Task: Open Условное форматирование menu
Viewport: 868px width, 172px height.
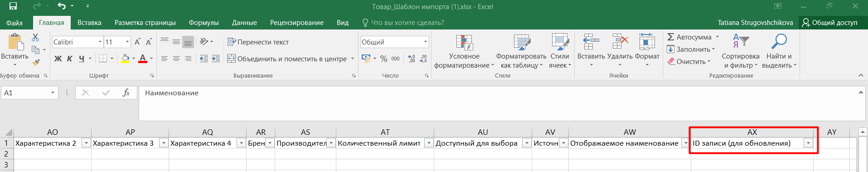Action: [464, 51]
